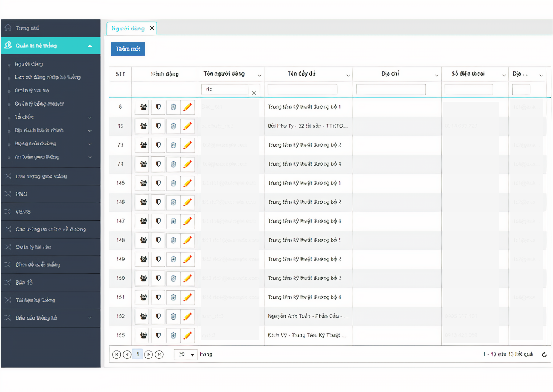This screenshot has width=553, height=392.
Task: Close the Người dùng tab
Action: pos(152,28)
